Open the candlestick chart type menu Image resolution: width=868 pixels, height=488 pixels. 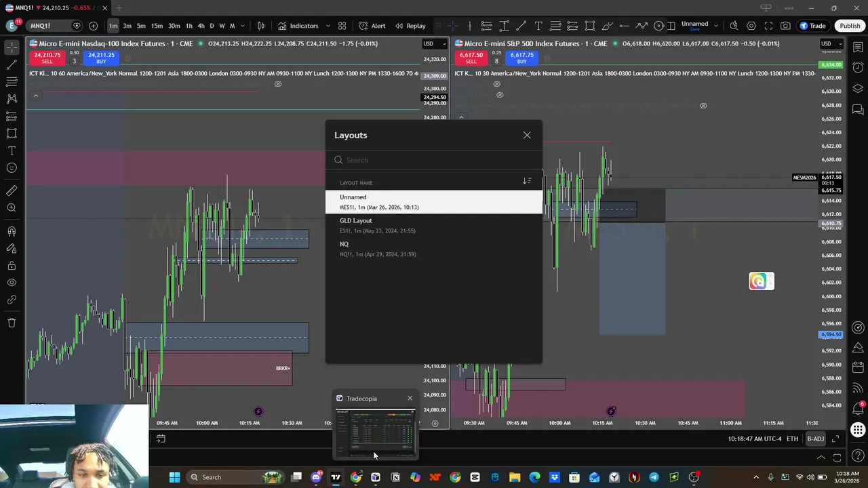point(261,26)
